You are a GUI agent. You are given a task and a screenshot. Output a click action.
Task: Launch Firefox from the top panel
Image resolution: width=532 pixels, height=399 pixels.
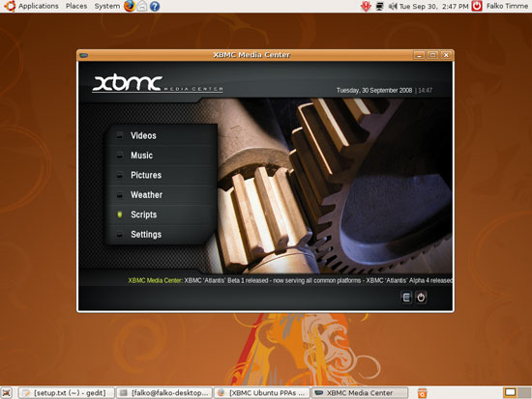click(x=130, y=6)
